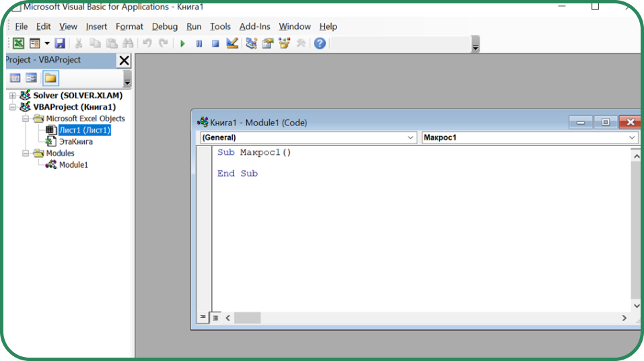Select ЭтаКнига workbook object
Image resolution: width=644 pixels, height=361 pixels.
tap(76, 141)
